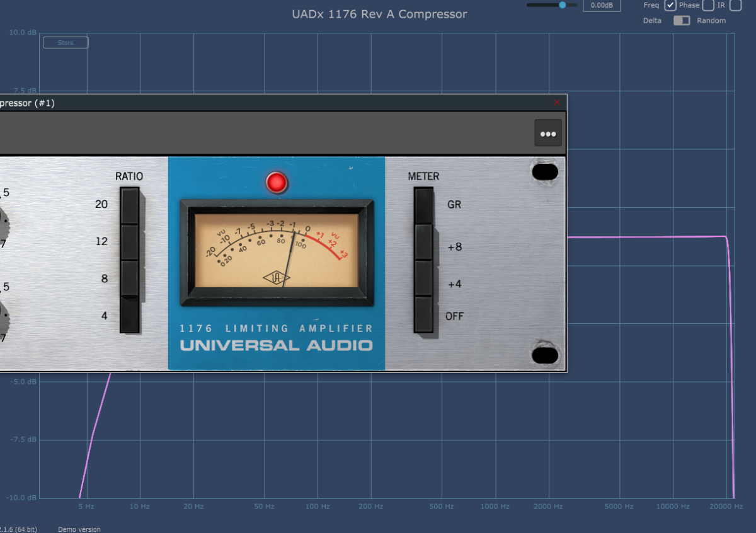
Task: Click the UADx 1176 Rev A Compressor title
Action: 380,14
